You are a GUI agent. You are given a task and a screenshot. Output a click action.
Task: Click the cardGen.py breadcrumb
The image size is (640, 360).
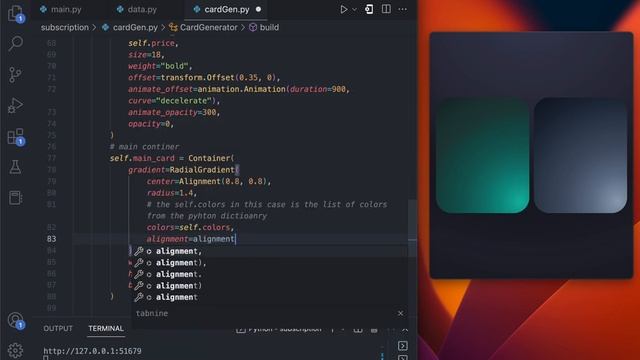[130, 27]
